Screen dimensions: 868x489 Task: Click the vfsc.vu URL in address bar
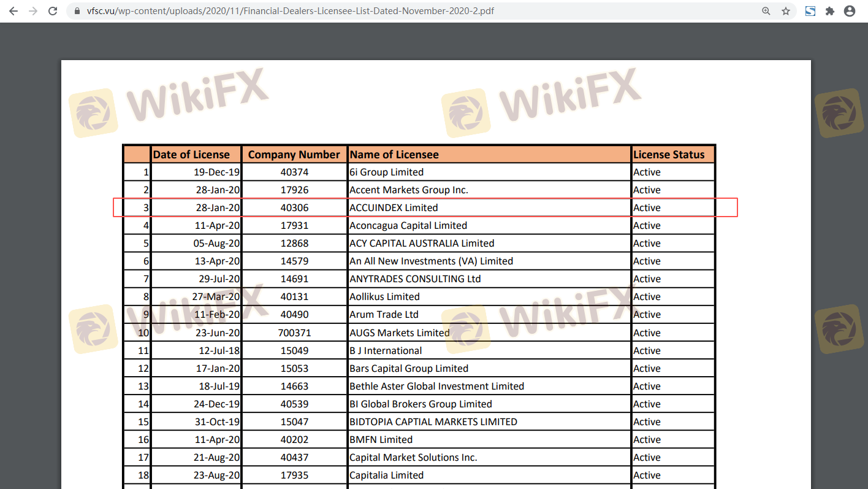tap(288, 11)
